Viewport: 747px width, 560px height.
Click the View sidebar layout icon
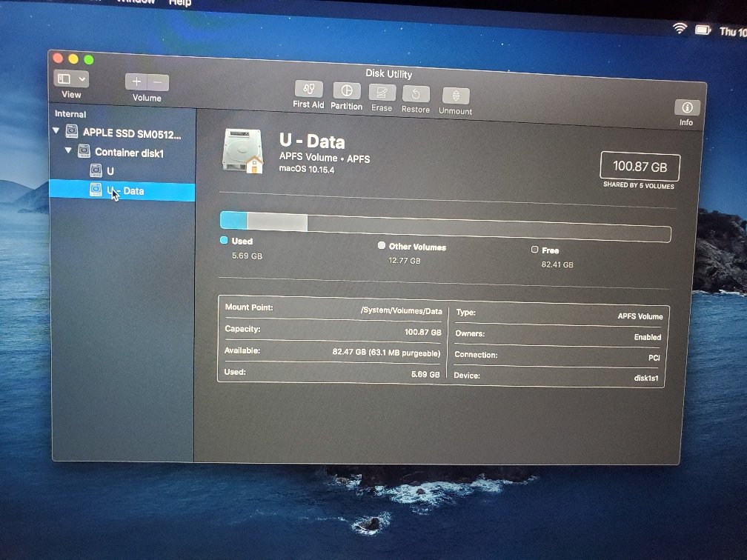[x=64, y=79]
